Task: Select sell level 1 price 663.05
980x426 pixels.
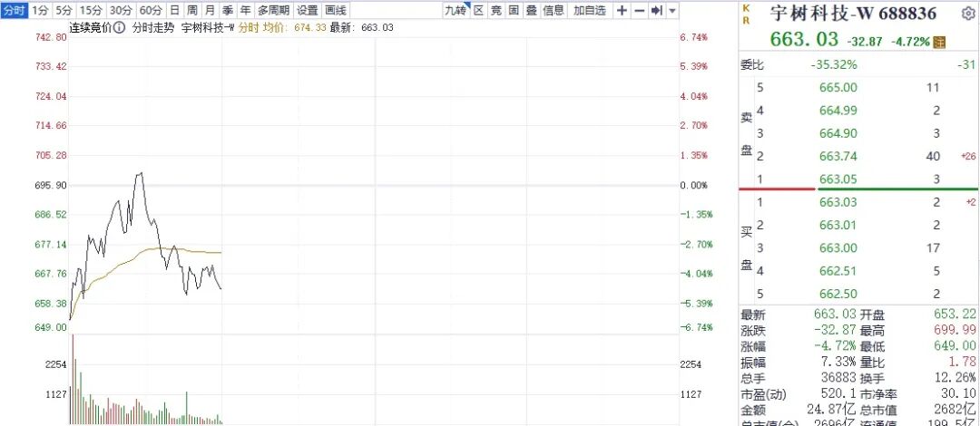Action: coord(838,179)
